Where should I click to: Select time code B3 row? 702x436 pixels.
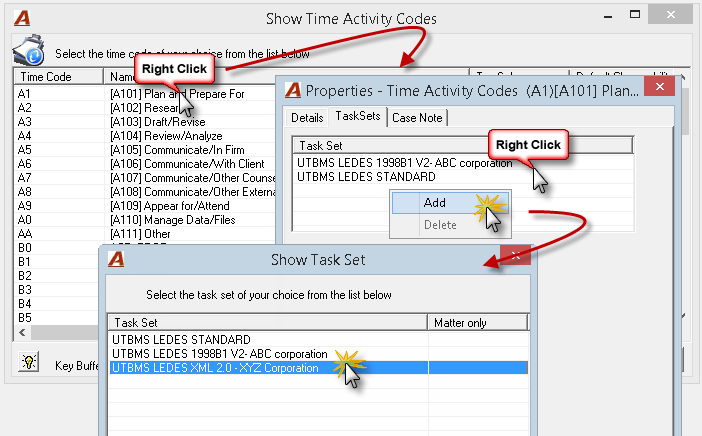point(57,290)
